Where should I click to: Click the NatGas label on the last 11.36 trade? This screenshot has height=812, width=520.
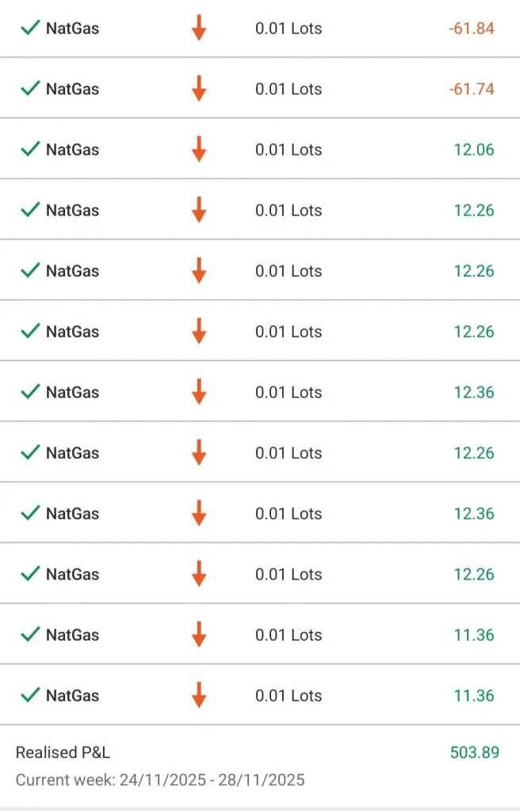(72, 695)
